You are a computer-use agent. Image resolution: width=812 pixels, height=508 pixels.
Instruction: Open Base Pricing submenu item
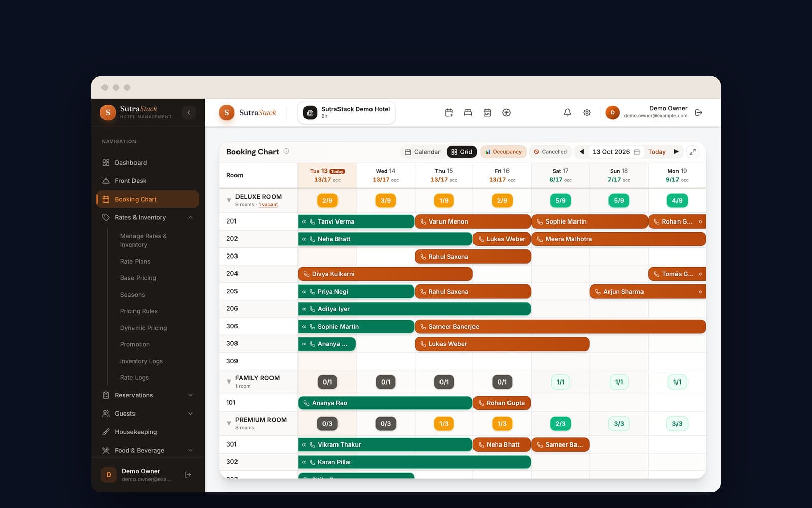coord(138,278)
